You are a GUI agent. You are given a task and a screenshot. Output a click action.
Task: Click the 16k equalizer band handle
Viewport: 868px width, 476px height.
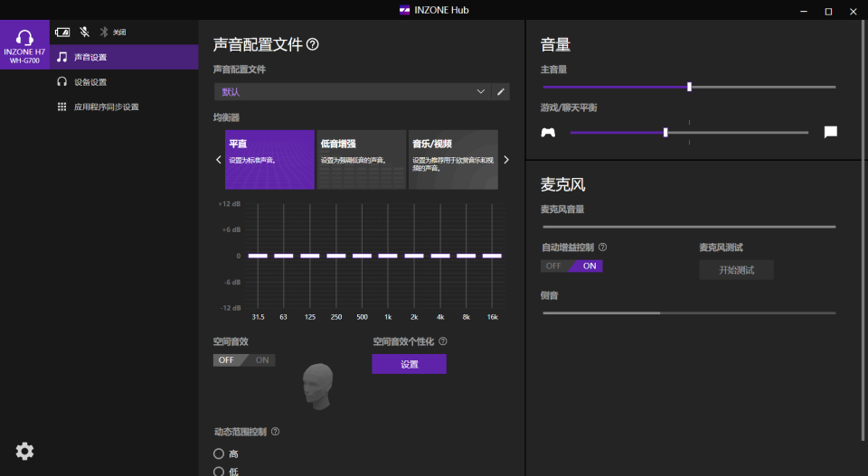pos(492,256)
